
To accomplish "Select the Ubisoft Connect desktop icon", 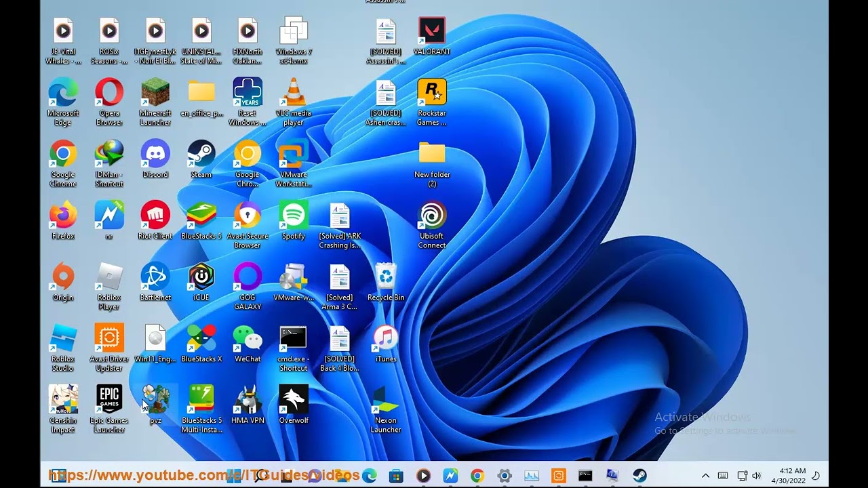I will (x=432, y=225).
